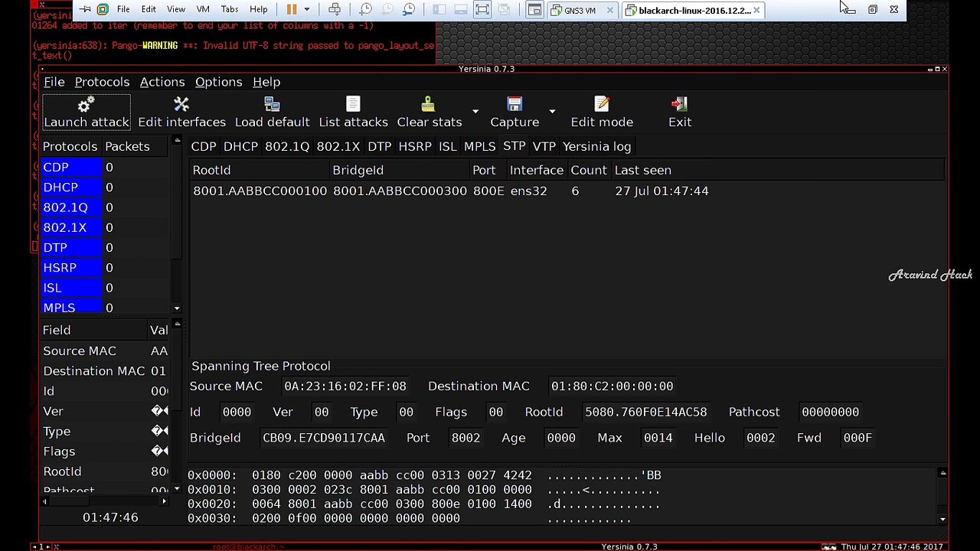Click the VMware pin icon
This screenshot has height=551, width=980.
coord(85,9)
